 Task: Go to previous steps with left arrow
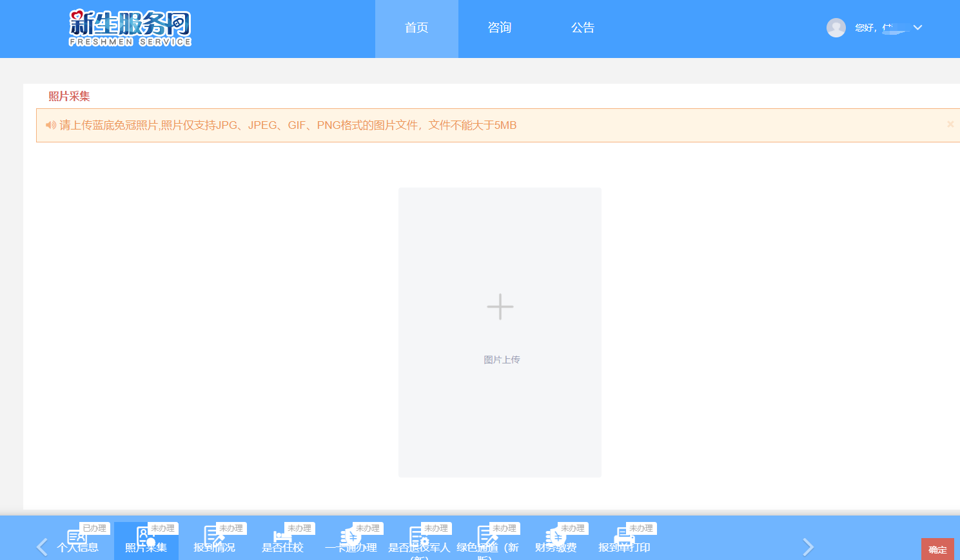[x=42, y=547]
